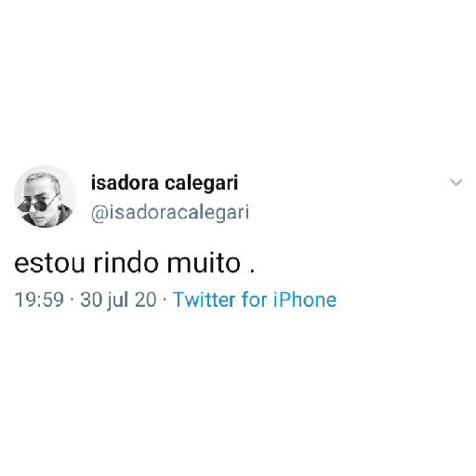The image size is (476, 476).
Task: Click the bold surname calegari
Action: (x=202, y=183)
